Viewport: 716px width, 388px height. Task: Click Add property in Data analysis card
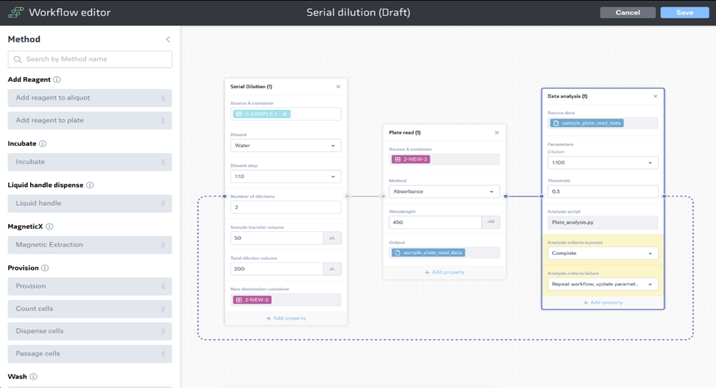603,303
